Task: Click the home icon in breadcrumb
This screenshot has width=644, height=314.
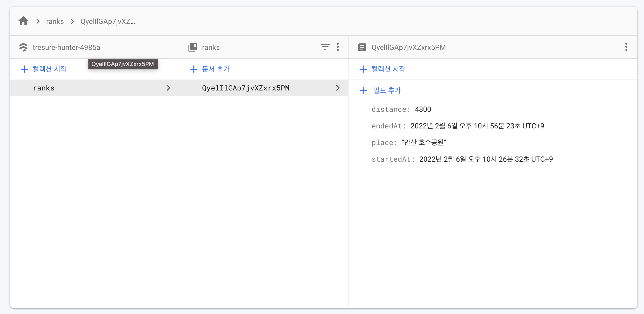Action: pyautogui.click(x=23, y=21)
